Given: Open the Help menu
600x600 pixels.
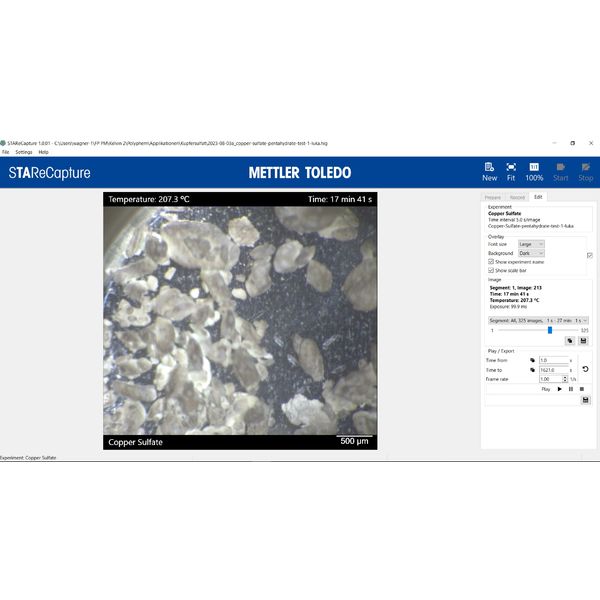Looking at the screenshot, I should coord(44,152).
